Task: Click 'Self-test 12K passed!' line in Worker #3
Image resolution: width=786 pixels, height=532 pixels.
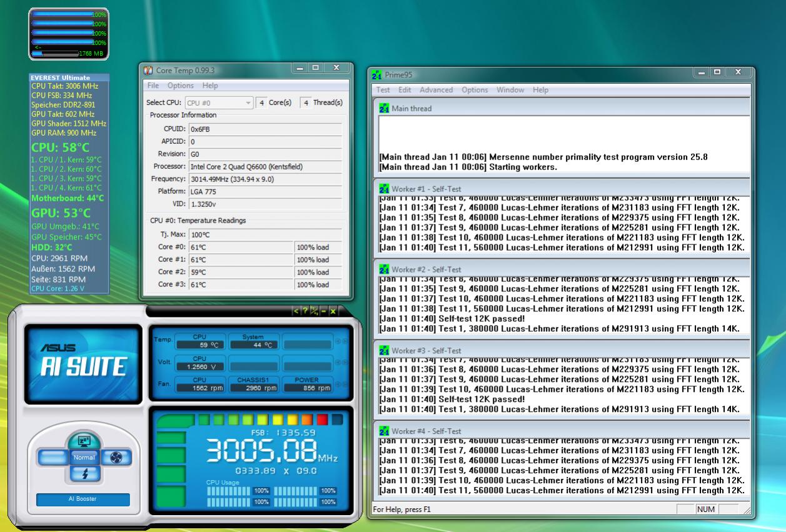Action: (452, 399)
